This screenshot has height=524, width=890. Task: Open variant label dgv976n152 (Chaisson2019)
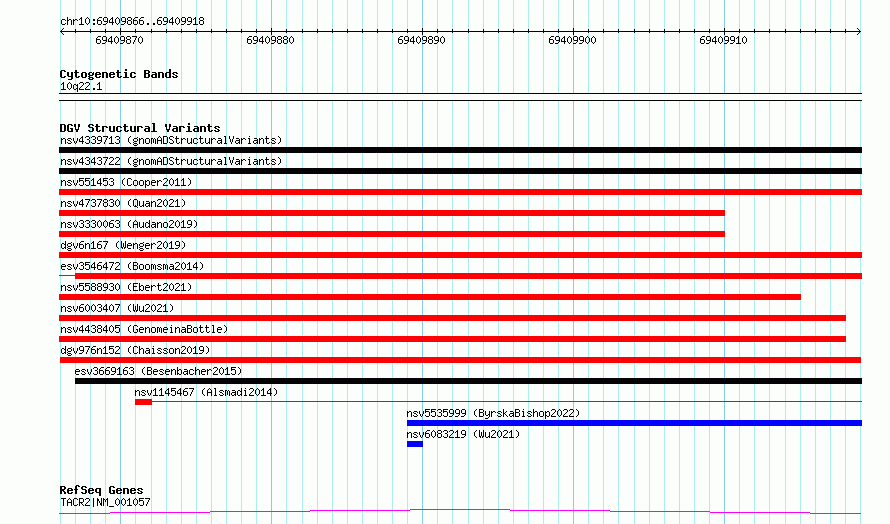[135, 350]
